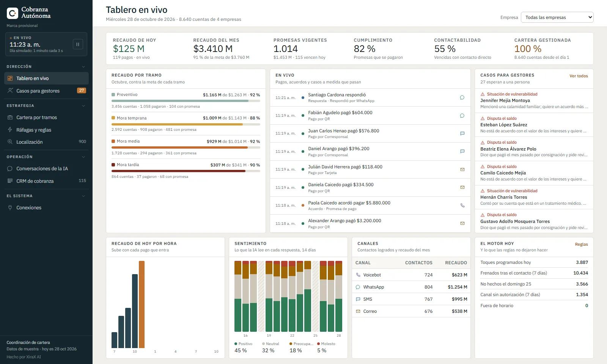Image resolution: width=607 pixels, height=364 pixels.
Task: Click WhatsApp icon on Santiago Cardona row
Action: pyautogui.click(x=462, y=97)
